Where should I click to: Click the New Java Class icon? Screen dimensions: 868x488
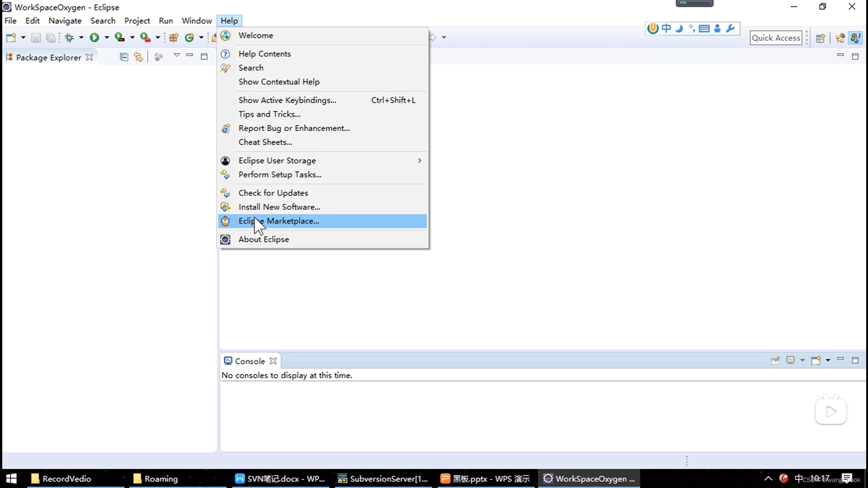tap(189, 38)
